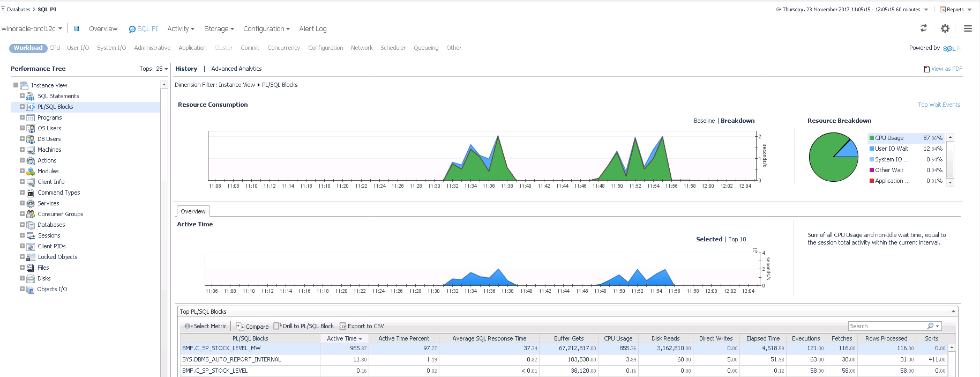Click the Drill to PL/SQL Block icon
The height and width of the screenshot is (377, 980).
(x=277, y=326)
